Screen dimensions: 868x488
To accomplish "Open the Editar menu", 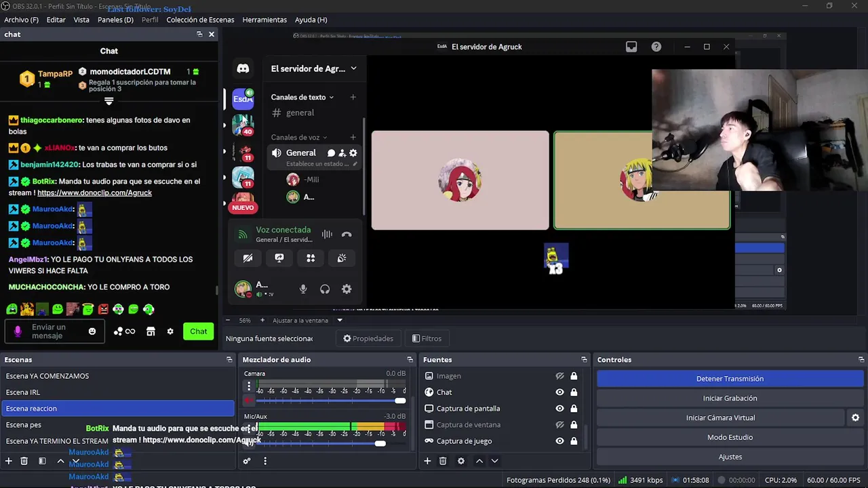I will [x=56, y=20].
